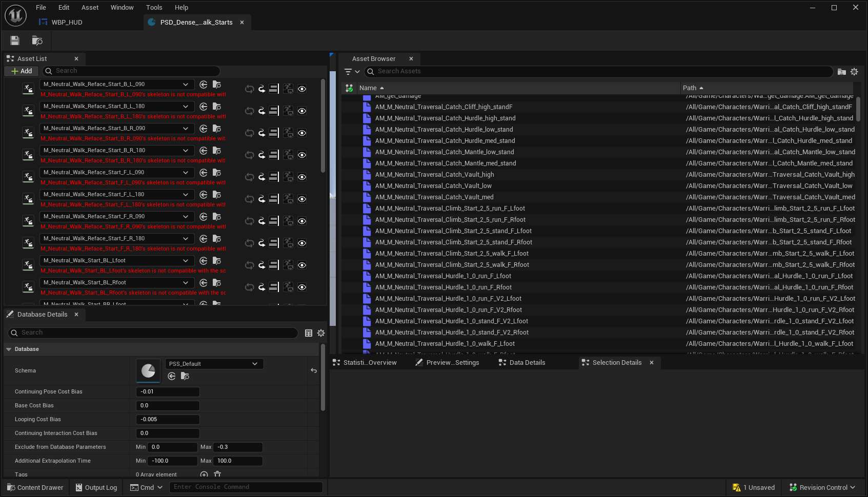This screenshot has width=868, height=497.
Task: Toggle eye visibility for M_Neutral_Walk_Reface_Start_F_L_090
Action: point(302,177)
